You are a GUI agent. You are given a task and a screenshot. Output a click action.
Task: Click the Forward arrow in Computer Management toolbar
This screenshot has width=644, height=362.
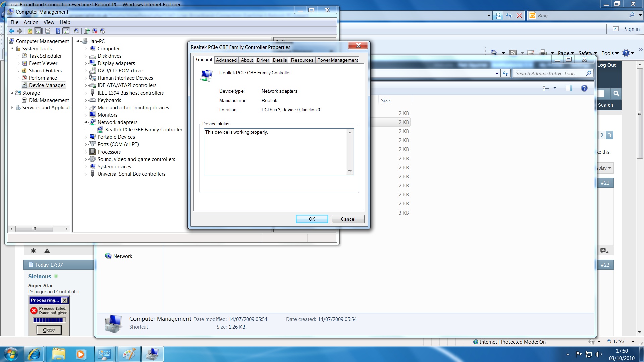pos(19,31)
